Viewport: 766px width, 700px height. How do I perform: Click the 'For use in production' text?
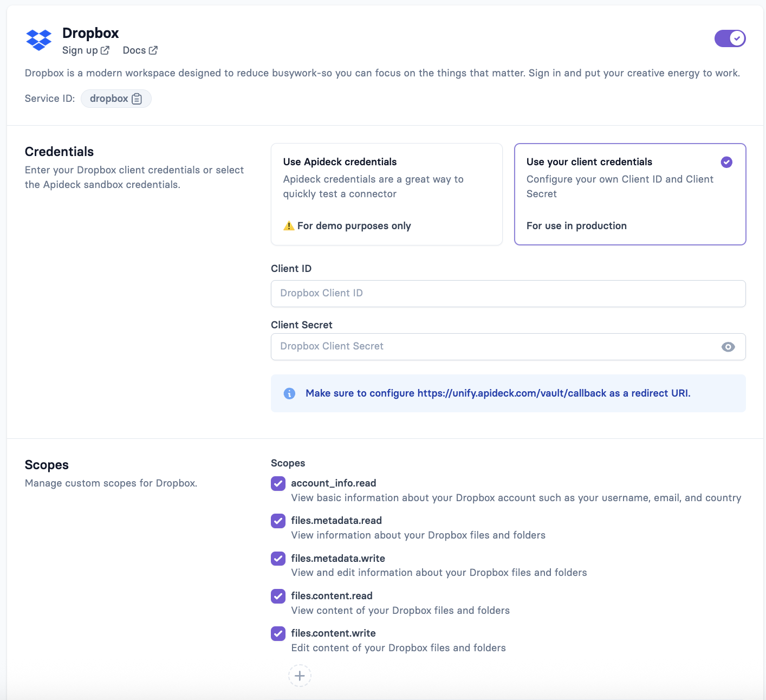click(576, 226)
